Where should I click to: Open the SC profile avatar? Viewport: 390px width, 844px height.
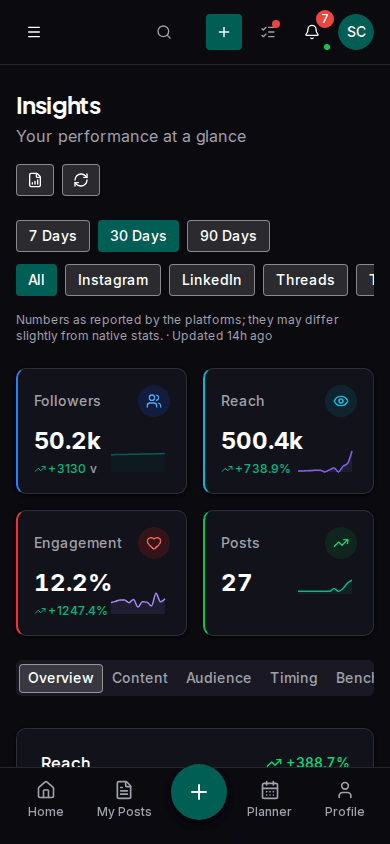click(356, 32)
